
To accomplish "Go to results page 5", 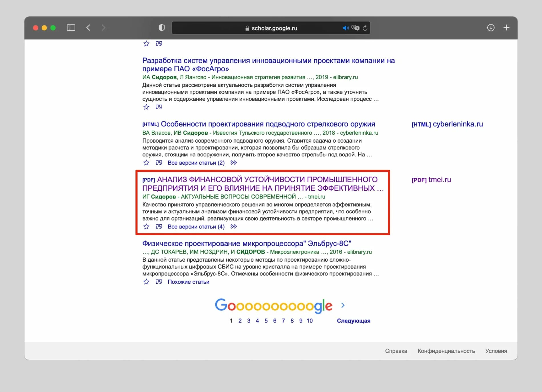I will click(x=266, y=321).
